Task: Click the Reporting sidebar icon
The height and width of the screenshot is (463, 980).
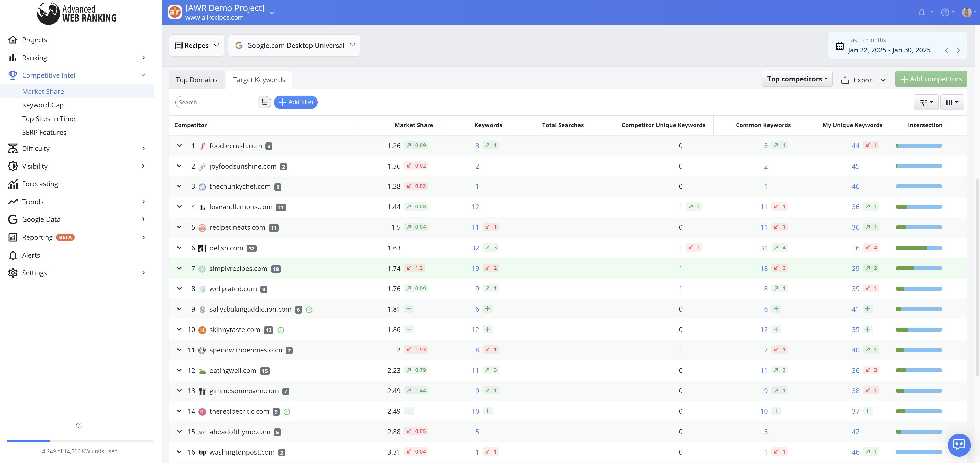Action: tap(13, 237)
